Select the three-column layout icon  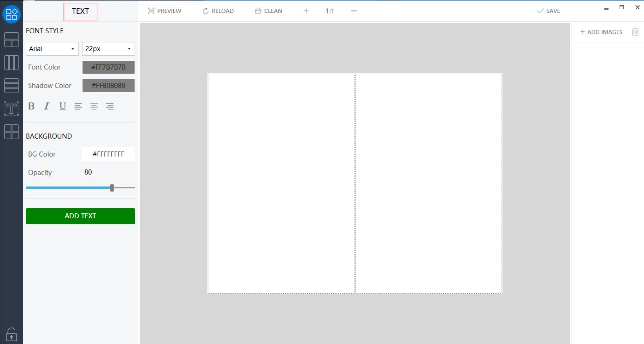[11, 63]
